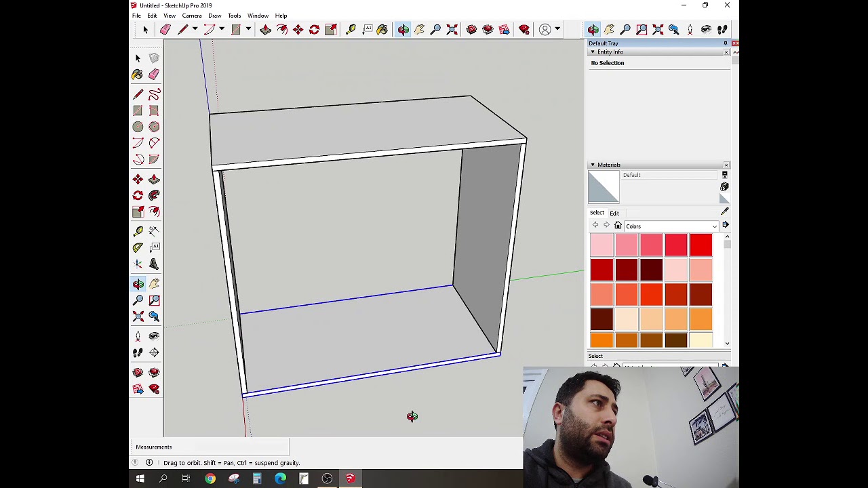868x488 pixels.
Task: Pick the Sample Paint eyedropper
Action: click(x=724, y=211)
